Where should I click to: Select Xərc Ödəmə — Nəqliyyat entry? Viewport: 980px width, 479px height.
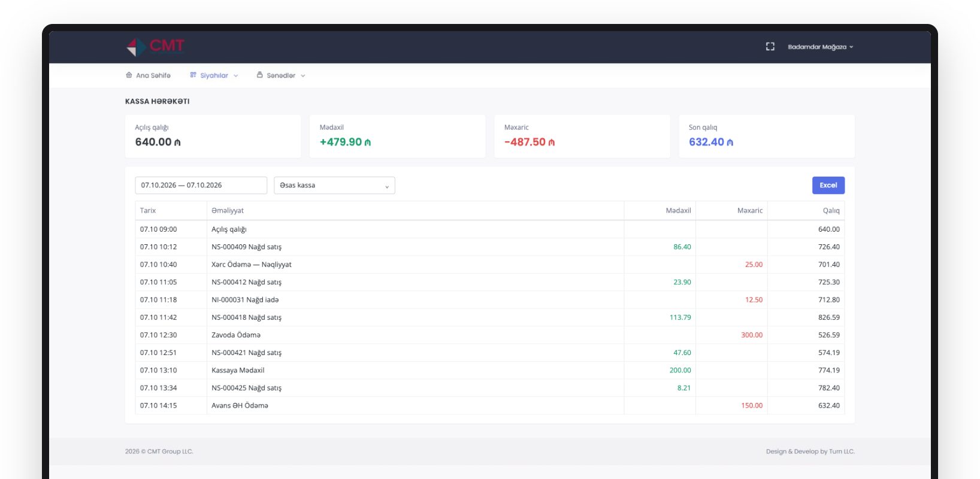click(490, 265)
